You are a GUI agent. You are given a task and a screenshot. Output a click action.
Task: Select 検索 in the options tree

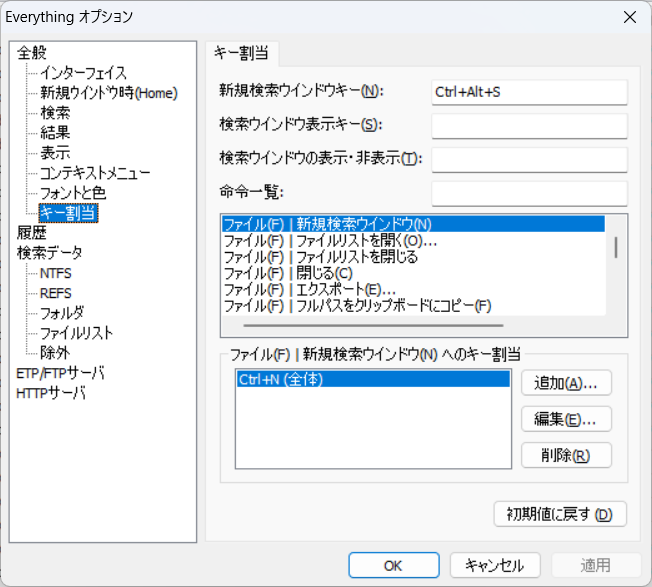55,113
